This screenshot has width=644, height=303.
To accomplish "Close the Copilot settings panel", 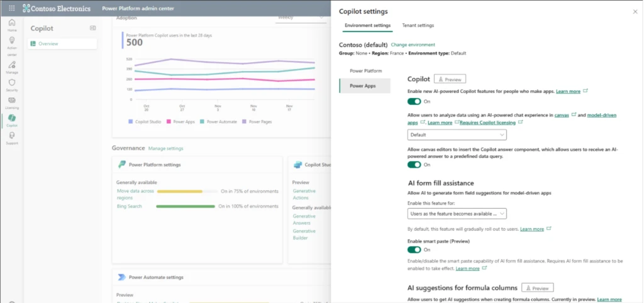I will 635,12.
